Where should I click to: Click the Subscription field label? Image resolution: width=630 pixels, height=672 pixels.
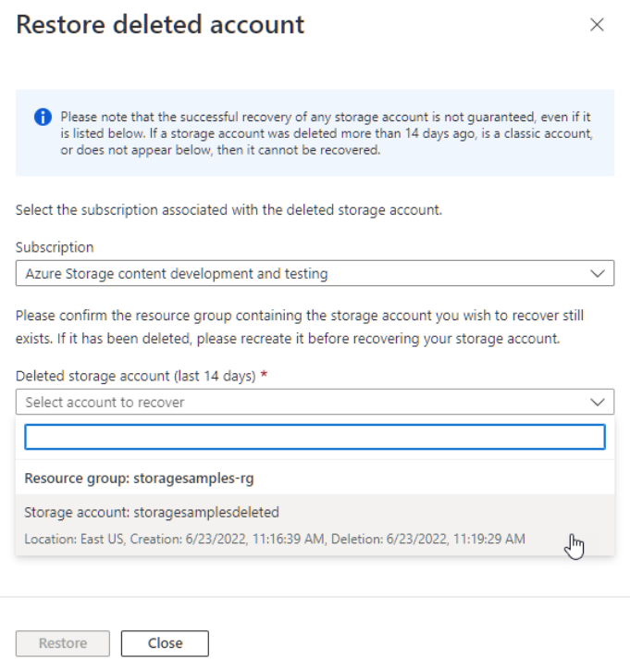(x=55, y=247)
